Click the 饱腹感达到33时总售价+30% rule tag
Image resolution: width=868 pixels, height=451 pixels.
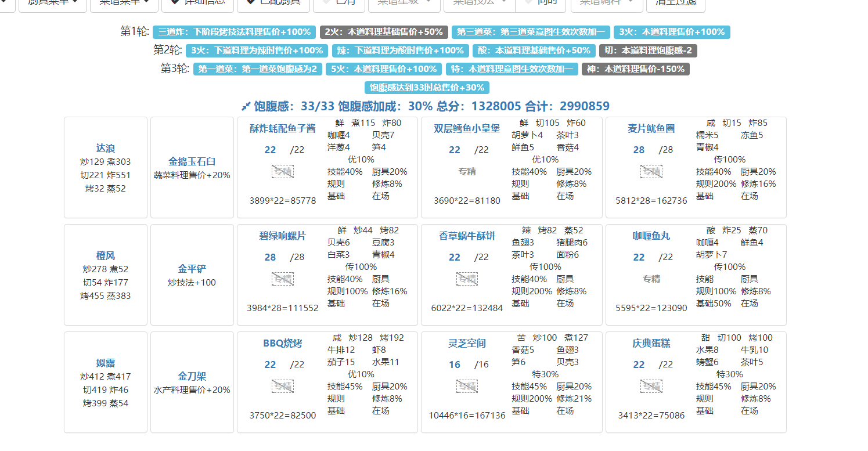(427, 88)
